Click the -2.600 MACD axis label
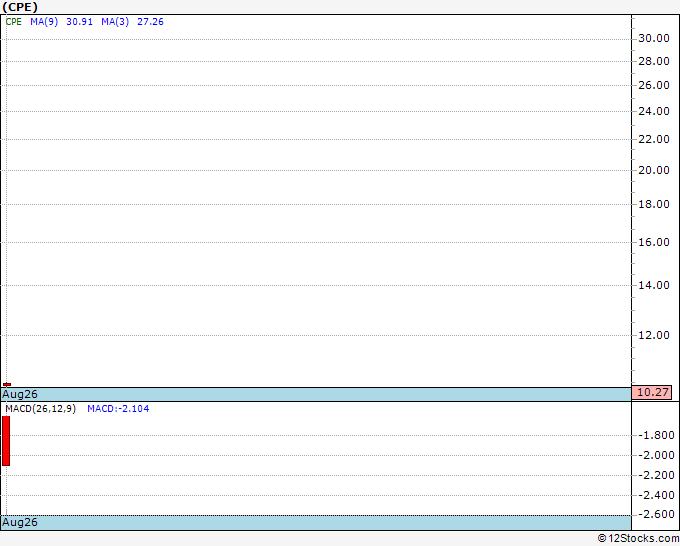 [657, 514]
